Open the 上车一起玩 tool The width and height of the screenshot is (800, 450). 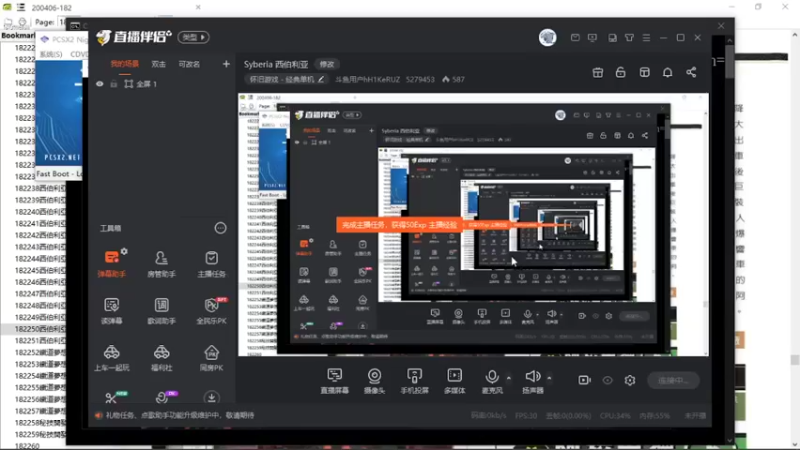pyautogui.click(x=111, y=358)
